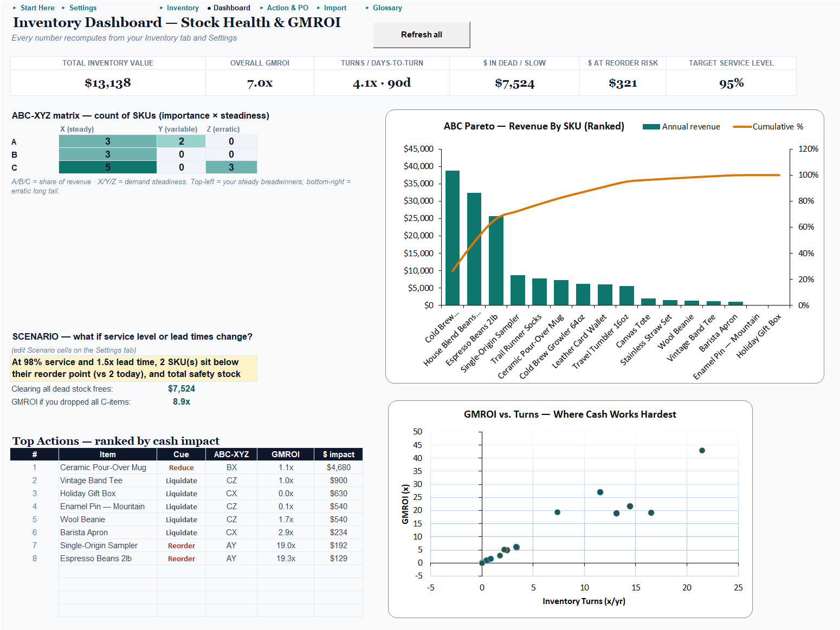The height and width of the screenshot is (630, 840).
Task: Click the GMROI column header
Action: point(286,454)
